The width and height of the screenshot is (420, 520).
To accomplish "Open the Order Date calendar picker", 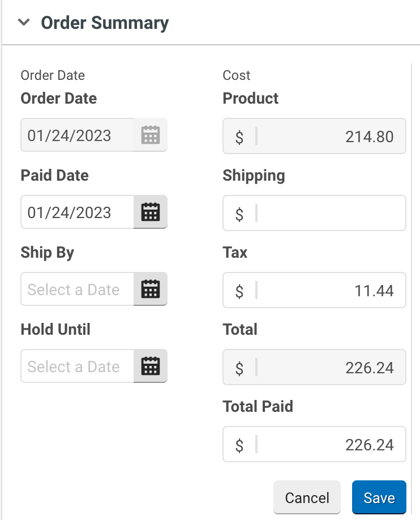I will [151, 135].
